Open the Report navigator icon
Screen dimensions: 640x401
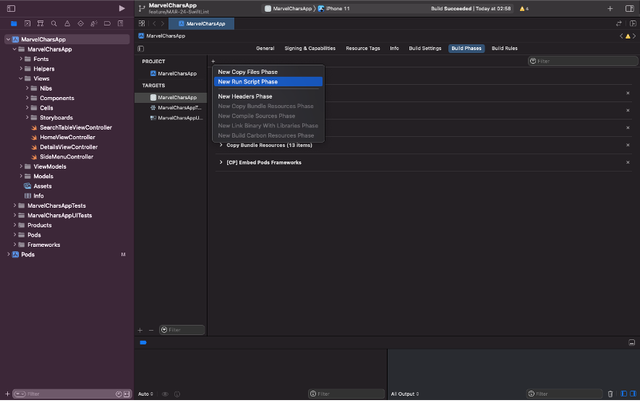(120, 24)
